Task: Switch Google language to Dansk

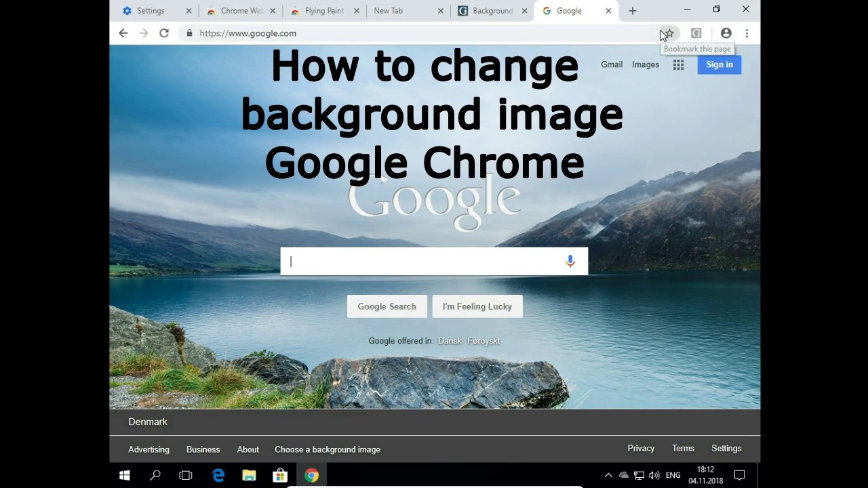Action: click(450, 341)
